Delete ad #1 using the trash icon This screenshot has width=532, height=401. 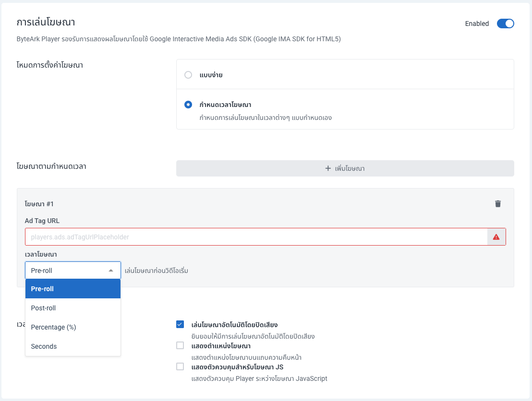tap(498, 204)
